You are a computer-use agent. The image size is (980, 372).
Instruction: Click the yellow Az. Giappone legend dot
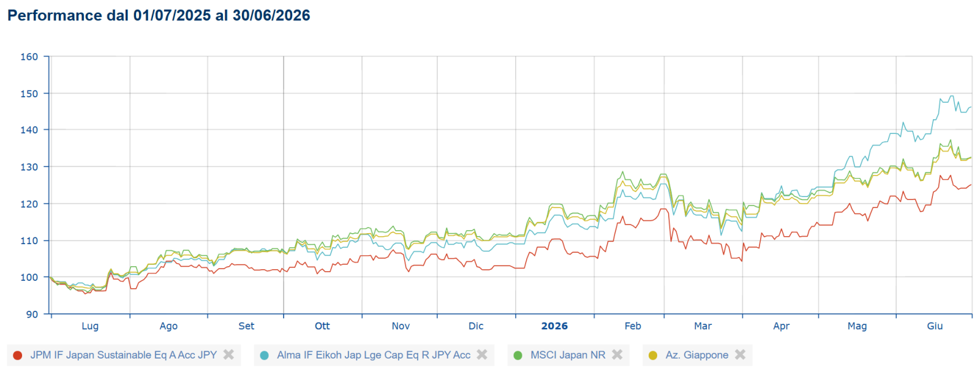tap(653, 355)
